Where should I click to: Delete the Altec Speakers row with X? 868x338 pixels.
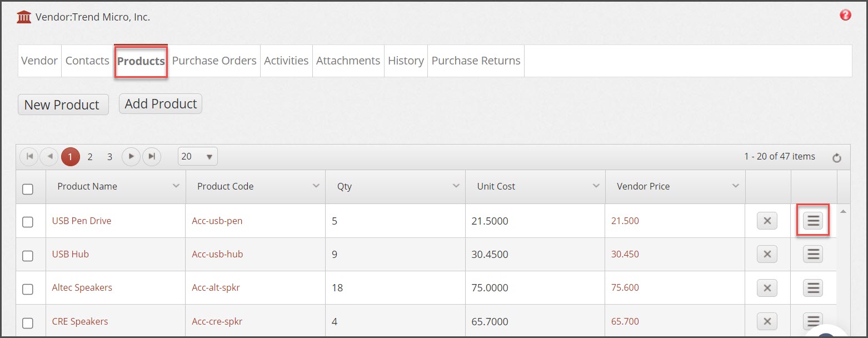(x=767, y=287)
